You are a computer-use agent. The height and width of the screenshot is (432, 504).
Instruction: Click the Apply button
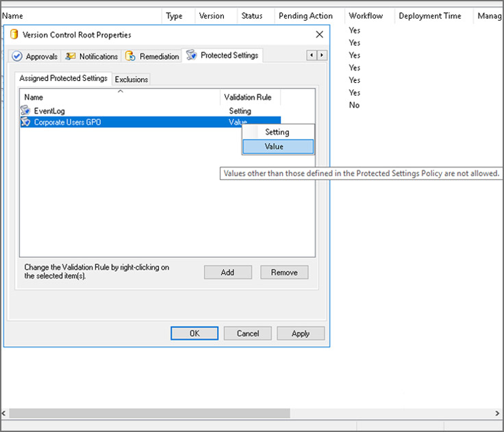[301, 333]
